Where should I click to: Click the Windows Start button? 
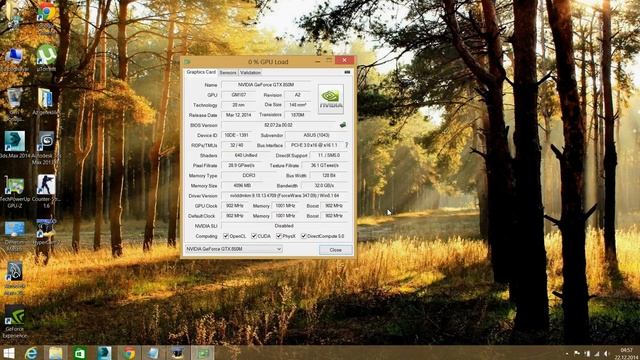[x=9, y=353]
